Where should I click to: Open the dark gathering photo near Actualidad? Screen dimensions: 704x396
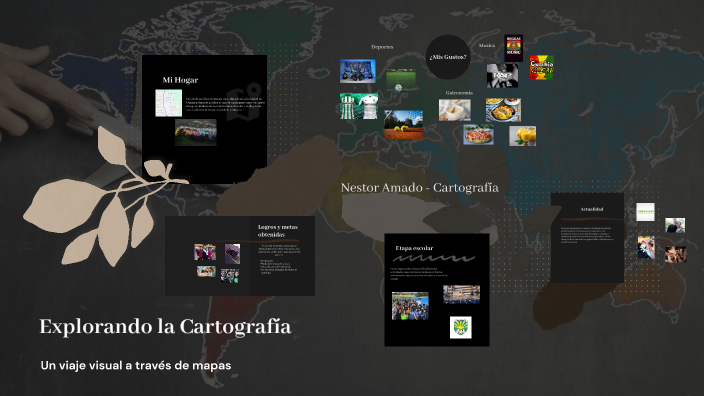pos(676,254)
